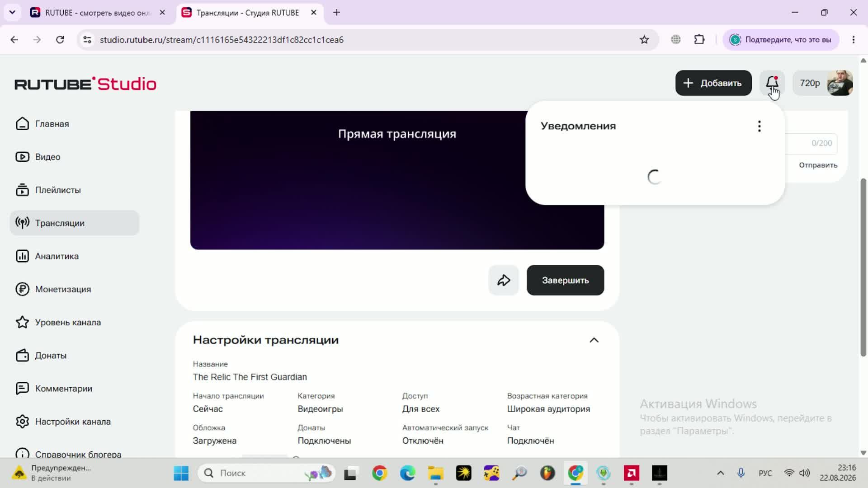Open the Windows Start menu

(x=181, y=473)
